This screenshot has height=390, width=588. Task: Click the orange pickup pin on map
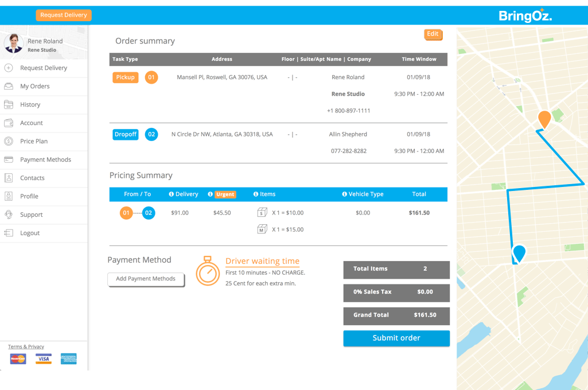544,118
